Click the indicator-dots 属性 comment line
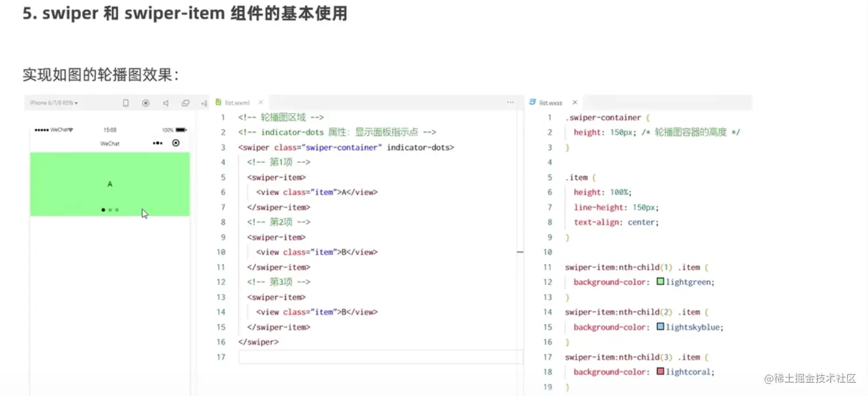The width and height of the screenshot is (868, 396). click(x=337, y=133)
